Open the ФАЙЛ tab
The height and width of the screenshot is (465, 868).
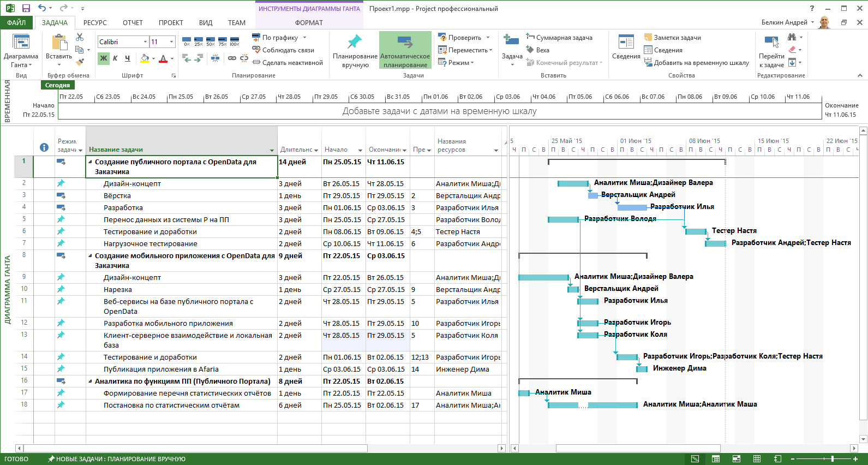pyautogui.click(x=16, y=22)
